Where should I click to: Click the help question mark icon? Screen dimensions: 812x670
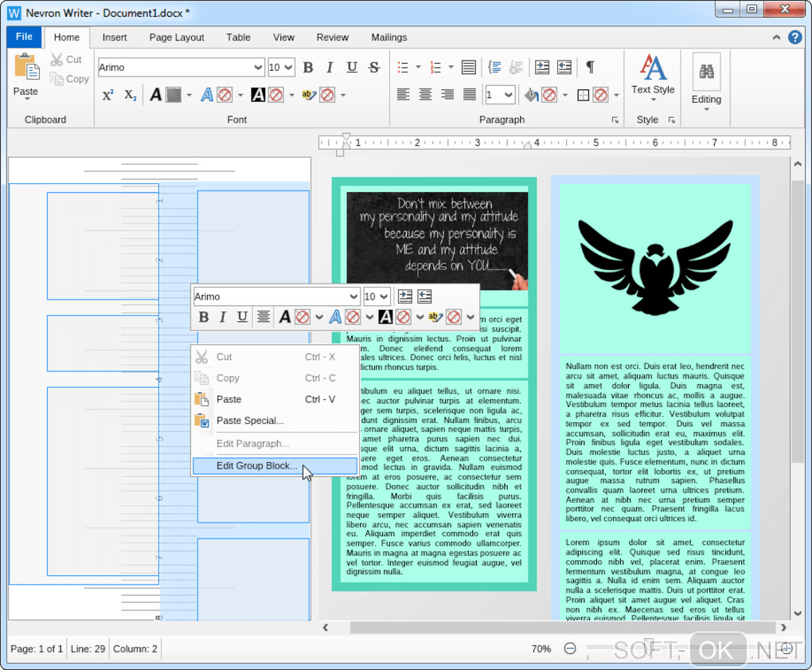pos(794,37)
